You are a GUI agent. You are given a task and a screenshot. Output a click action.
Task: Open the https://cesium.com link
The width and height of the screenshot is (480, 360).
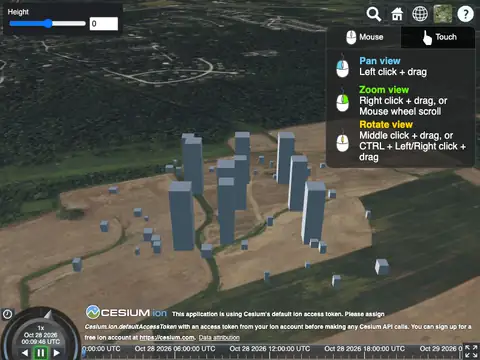pos(167,338)
